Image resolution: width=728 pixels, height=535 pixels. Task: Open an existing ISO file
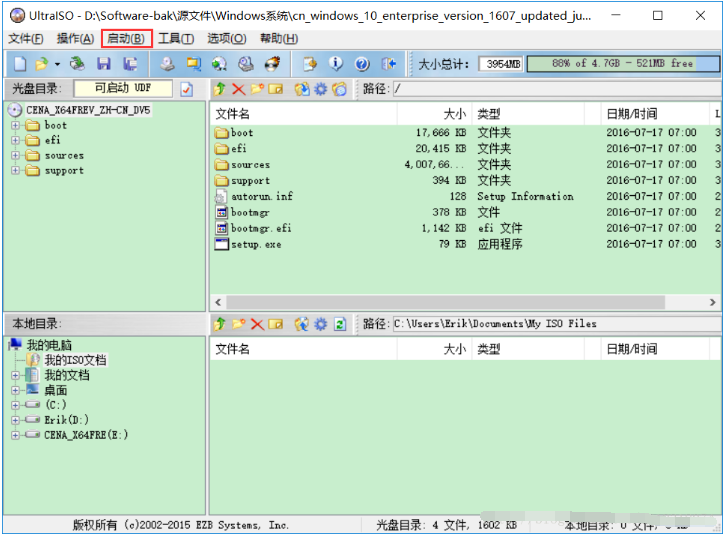[x=41, y=64]
